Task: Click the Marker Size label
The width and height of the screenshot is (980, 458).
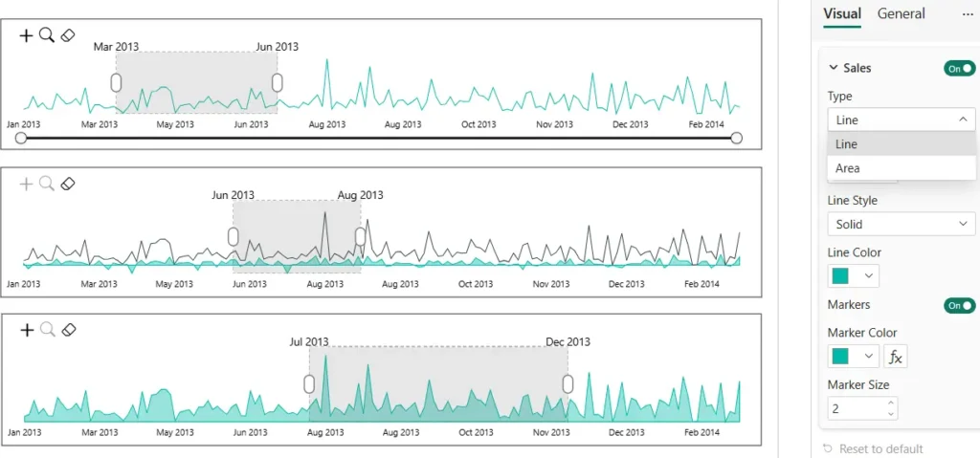Action: 858,385
